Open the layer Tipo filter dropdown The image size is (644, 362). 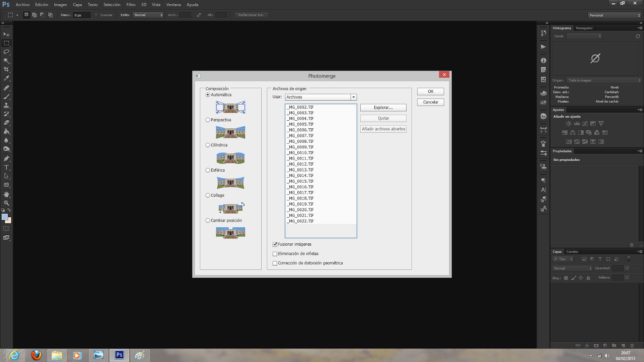(563, 259)
